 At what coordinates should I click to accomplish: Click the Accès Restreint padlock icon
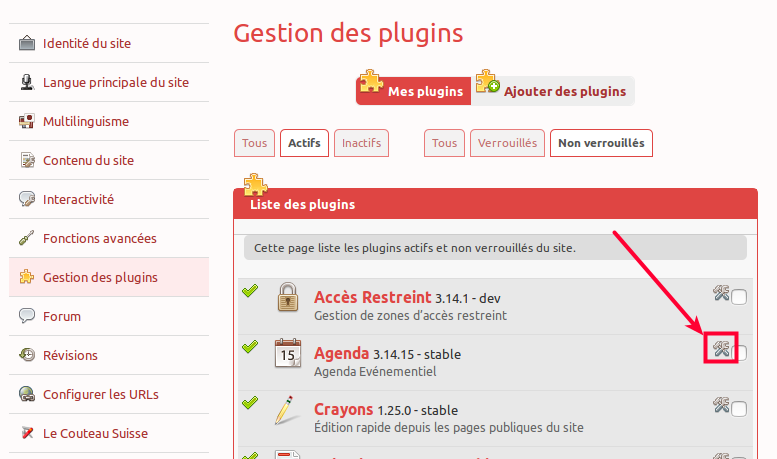click(288, 297)
